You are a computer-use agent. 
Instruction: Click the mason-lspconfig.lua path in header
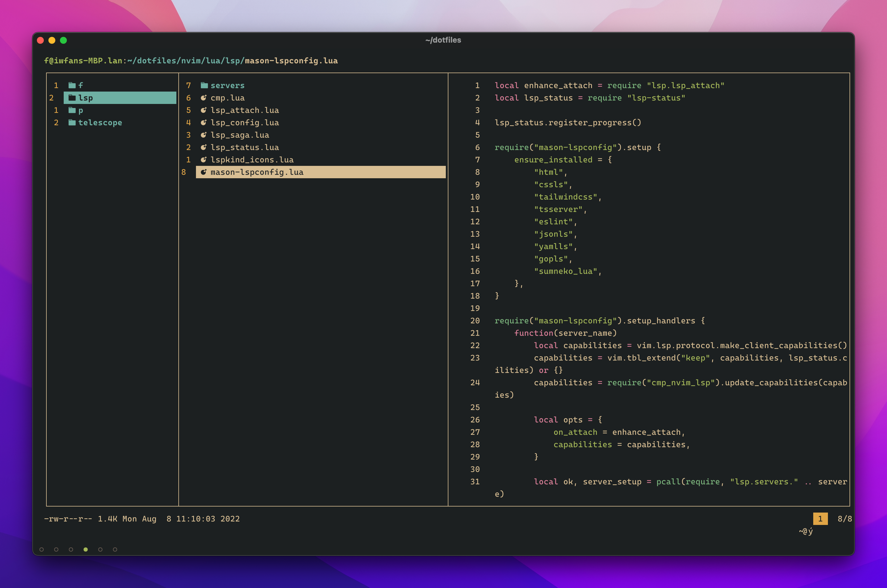[291, 61]
